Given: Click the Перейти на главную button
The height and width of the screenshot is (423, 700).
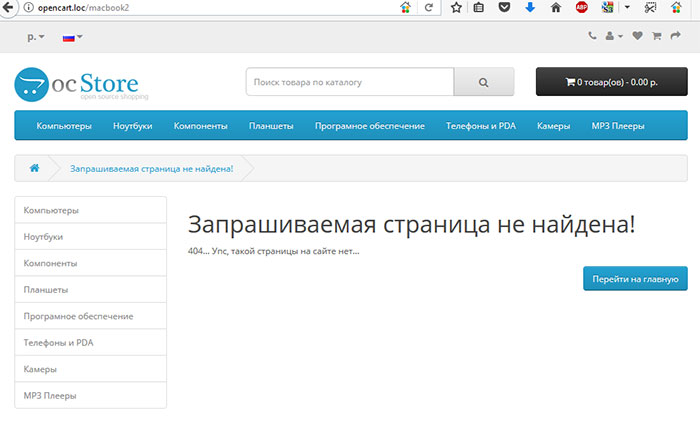Looking at the screenshot, I should coord(635,279).
